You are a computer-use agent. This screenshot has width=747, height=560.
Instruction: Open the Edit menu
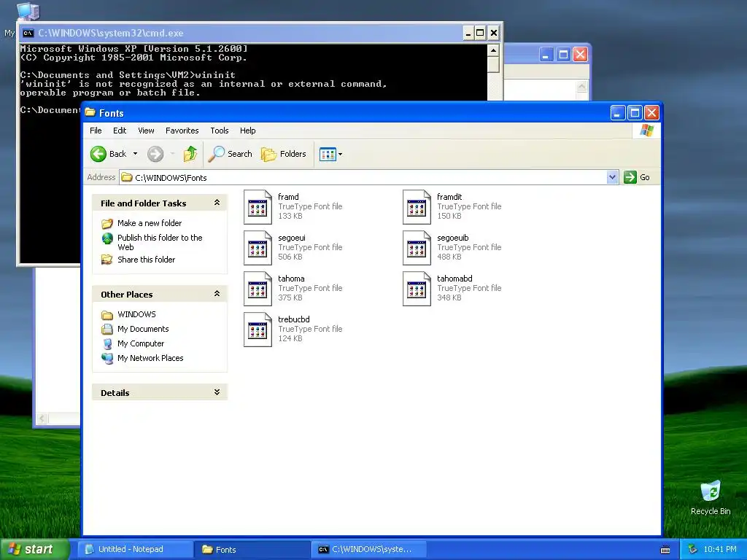tap(120, 131)
